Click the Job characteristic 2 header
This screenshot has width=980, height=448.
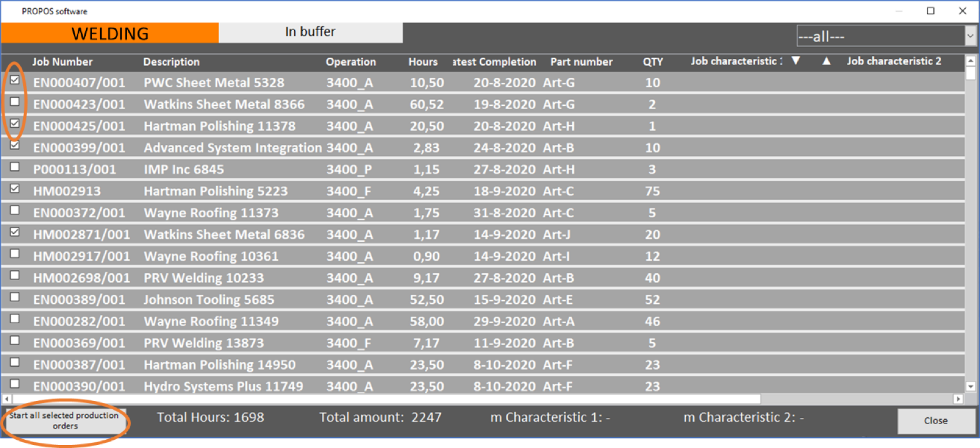click(x=893, y=61)
